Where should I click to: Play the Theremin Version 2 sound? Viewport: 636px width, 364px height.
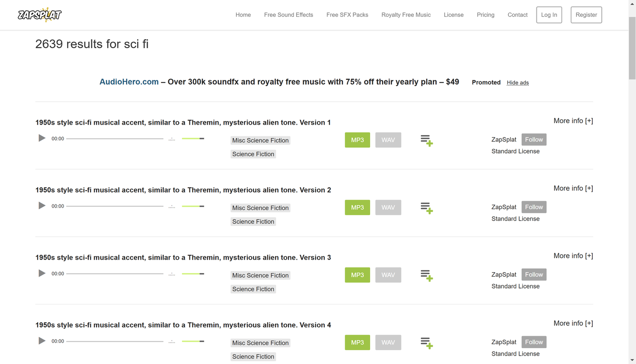tap(42, 206)
